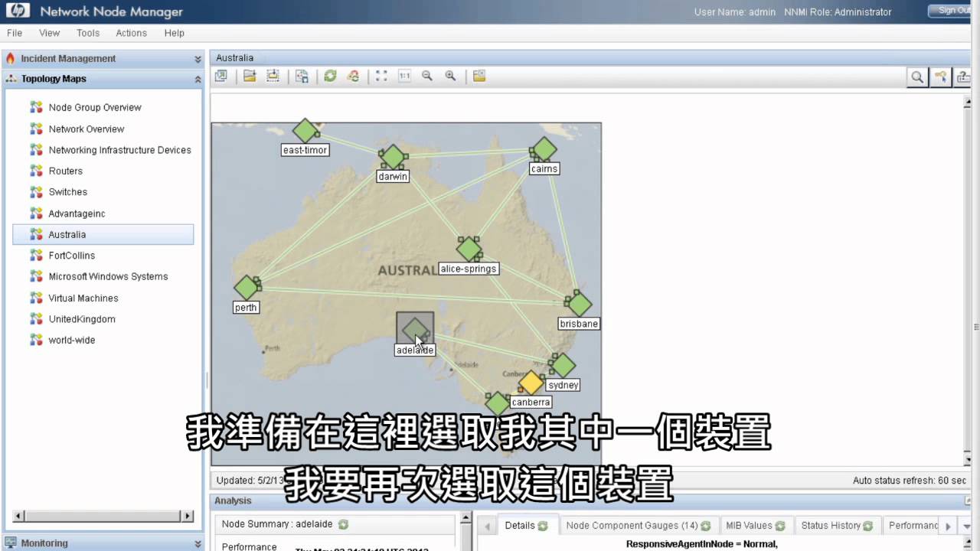Click the Australia view title tab

tap(234, 57)
